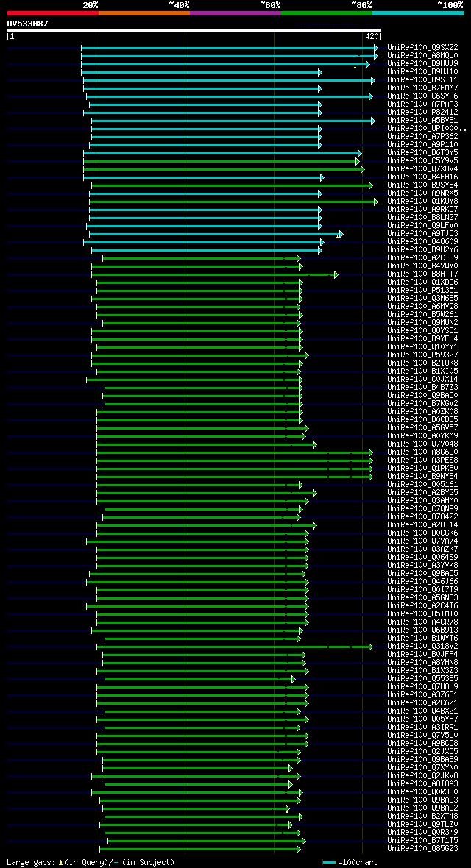Viewport: 471px width, 868px height.
Task: Select the UniRef100_O78422 label
Action: click(x=422, y=516)
